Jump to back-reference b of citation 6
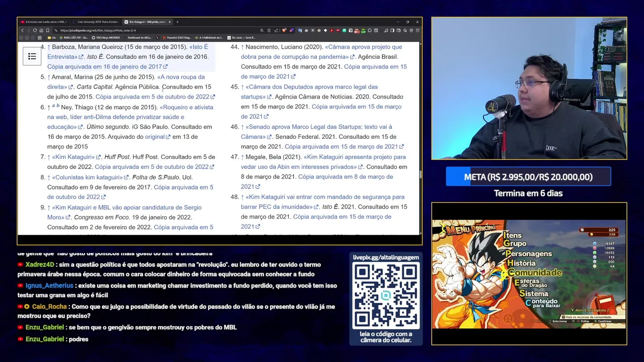This screenshot has height=362, width=644. pos(58,106)
